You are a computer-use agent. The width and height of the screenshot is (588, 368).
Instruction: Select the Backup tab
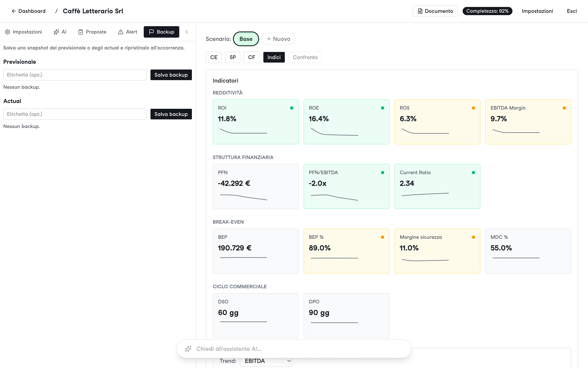tap(161, 32)
